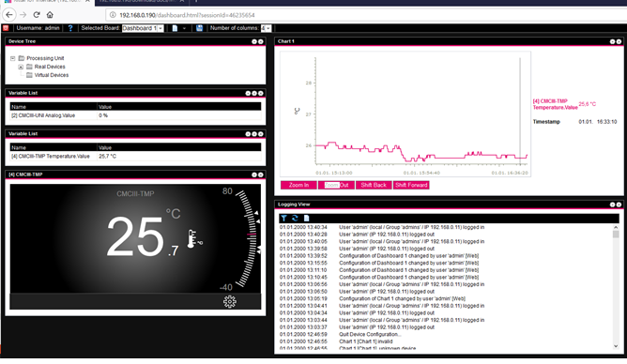The image size is (627, 364).
Task: Click the red logout icon at top-left
Action: 6,28
